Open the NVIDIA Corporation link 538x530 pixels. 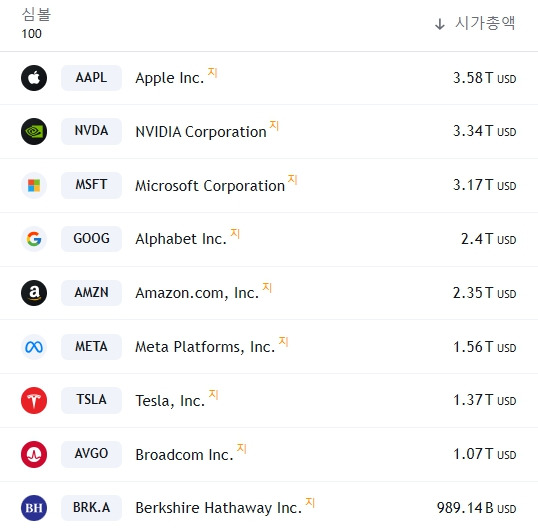201,132
